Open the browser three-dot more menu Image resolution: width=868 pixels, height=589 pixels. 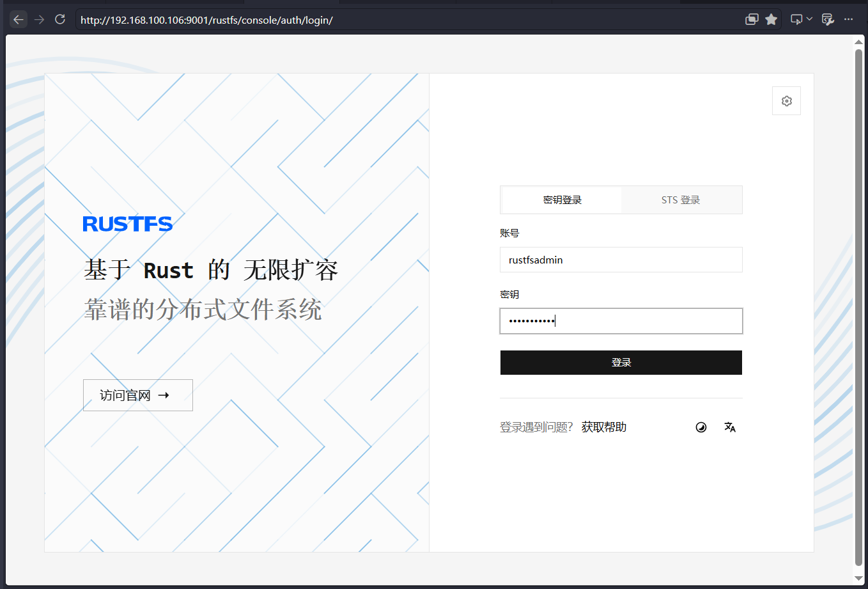tap(848, 20)
